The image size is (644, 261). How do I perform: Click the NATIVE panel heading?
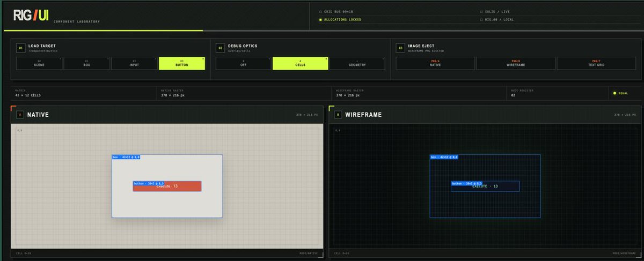click(38, 115)
